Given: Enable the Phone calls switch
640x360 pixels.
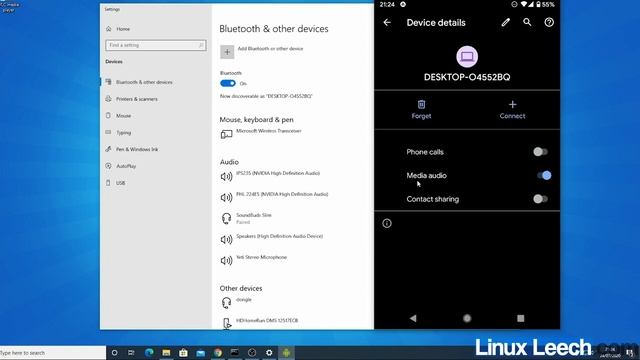Looking at the screenshot, I should click(x=540, y=152).
